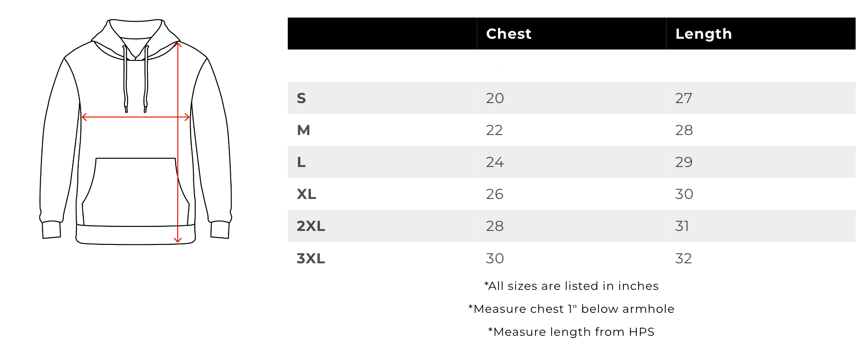Select the M size row label
The width and height of the screenshot is (868, 343).
[303, 130]
